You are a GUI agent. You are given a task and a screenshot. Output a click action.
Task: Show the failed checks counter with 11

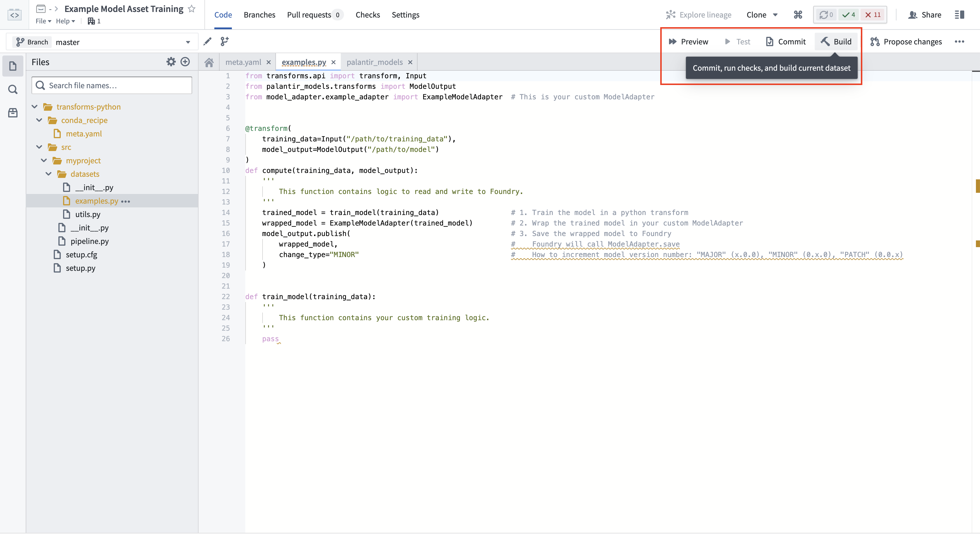point(873,15)
